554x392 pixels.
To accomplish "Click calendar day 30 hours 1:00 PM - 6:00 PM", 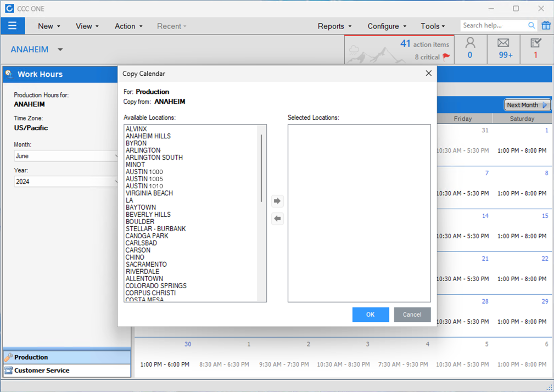I will tap(165, 364).
